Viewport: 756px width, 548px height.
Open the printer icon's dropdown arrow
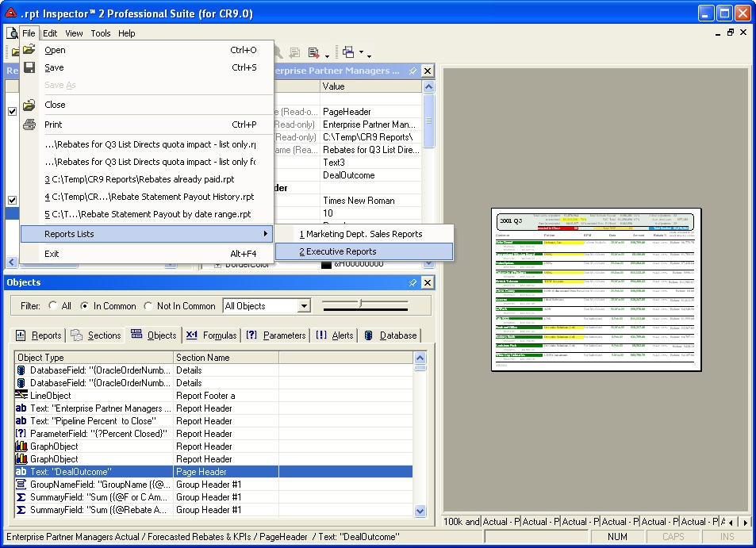[x=327, y=56]
